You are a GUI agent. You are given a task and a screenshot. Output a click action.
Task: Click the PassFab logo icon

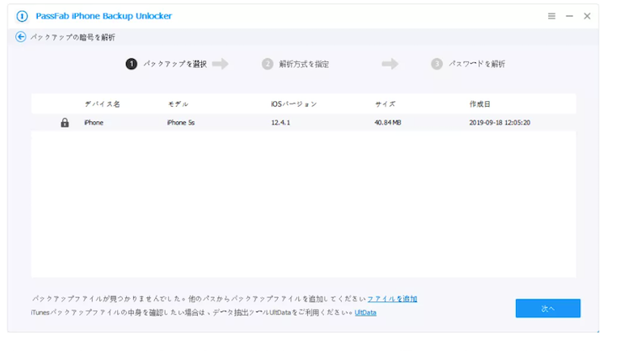point(22,16)
